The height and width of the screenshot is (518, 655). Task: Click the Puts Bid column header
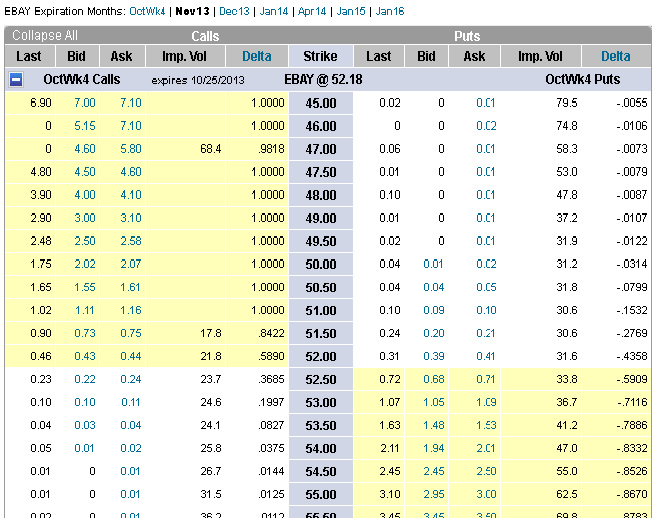[426, 56]
